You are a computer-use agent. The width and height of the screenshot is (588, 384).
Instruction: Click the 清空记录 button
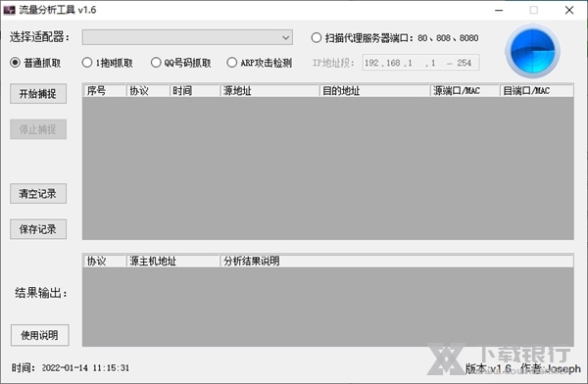[38, 194]
